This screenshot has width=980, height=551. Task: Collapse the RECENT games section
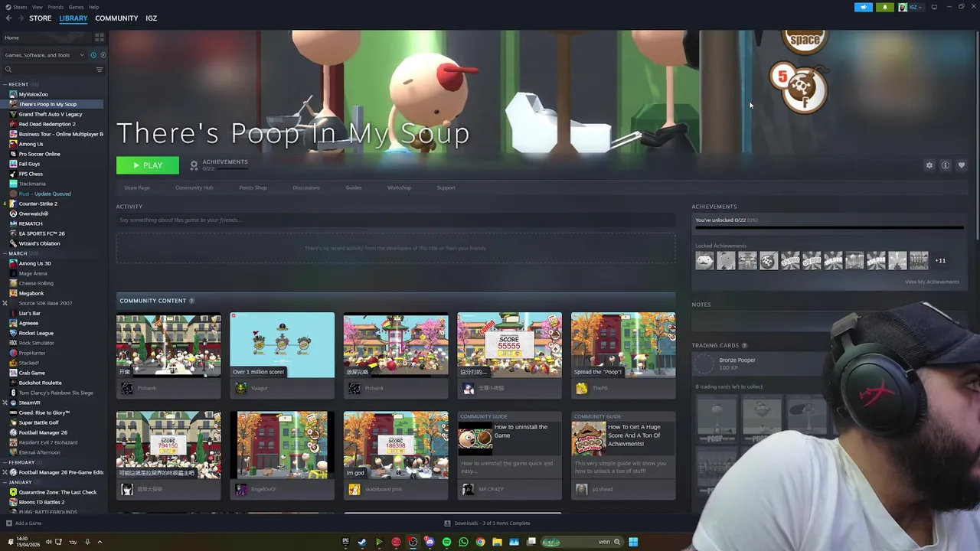(x=20, y=84)
